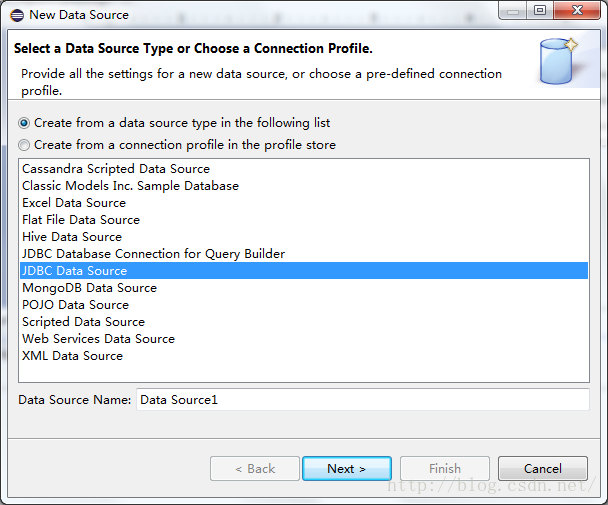Choose MongoDB Data Source
608x505 pixels.
coord(304,288)
